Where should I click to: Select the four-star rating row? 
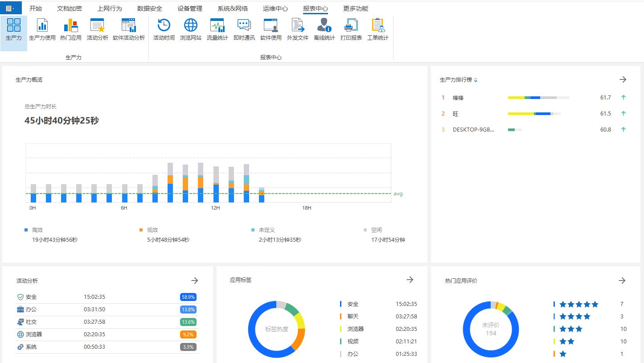(x=589, y=317)
